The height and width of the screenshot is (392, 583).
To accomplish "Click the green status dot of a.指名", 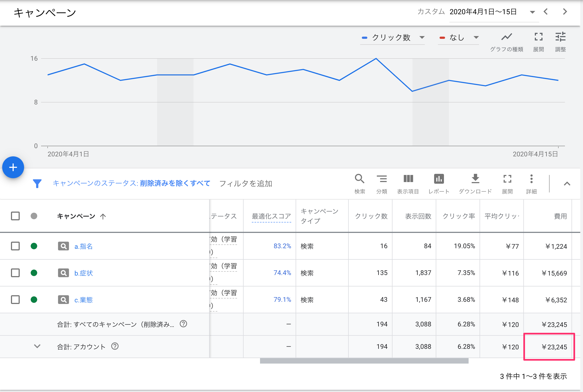I will tap(34, 246).
